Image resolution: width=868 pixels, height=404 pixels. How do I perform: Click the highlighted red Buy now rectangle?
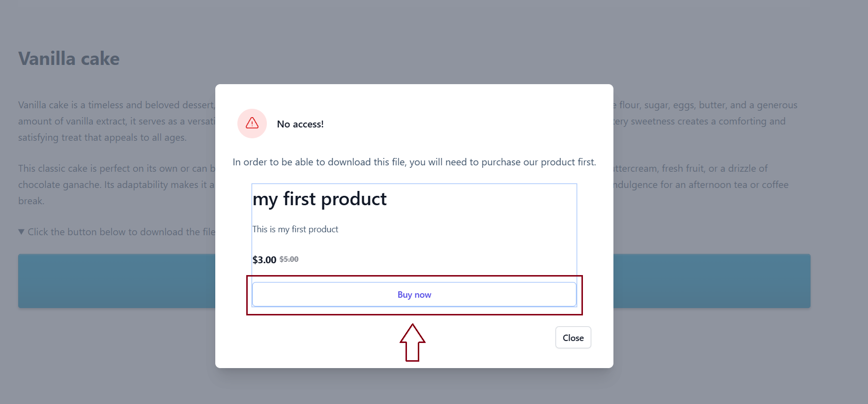[414, 295]
